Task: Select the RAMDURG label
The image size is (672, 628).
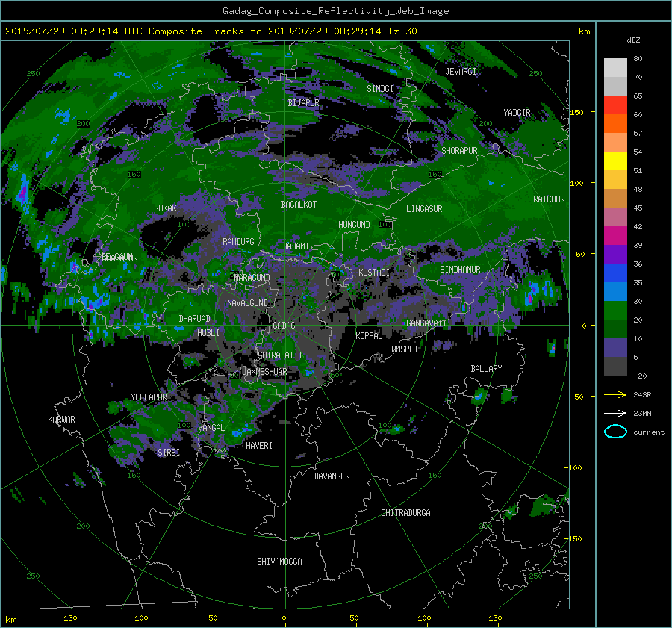Action: pos(238,242)
